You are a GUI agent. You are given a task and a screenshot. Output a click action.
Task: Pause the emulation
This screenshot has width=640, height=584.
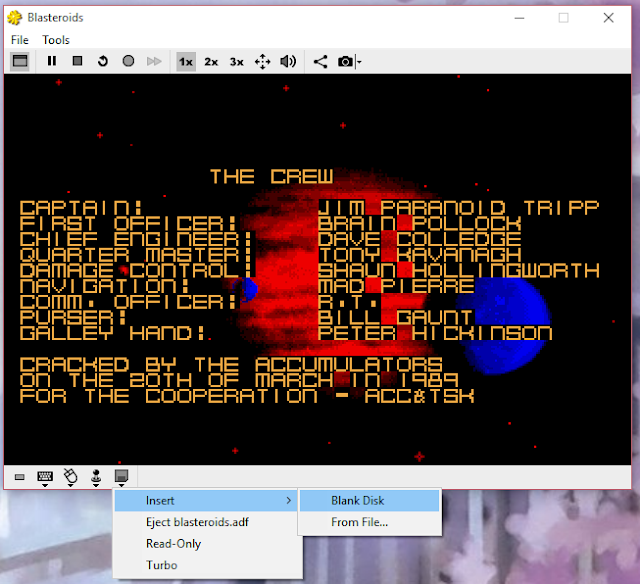point(52,61)
